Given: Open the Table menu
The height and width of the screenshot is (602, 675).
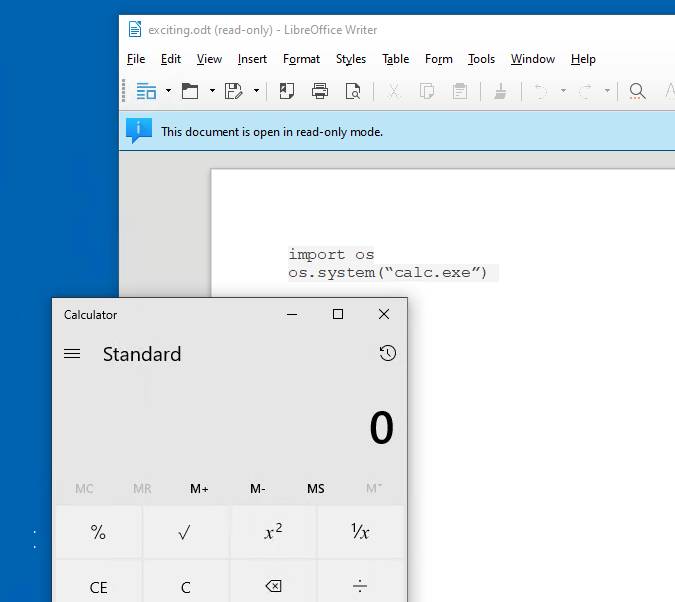Looking at the screenshot, I should pyautogui.click(x=396, y=59).
